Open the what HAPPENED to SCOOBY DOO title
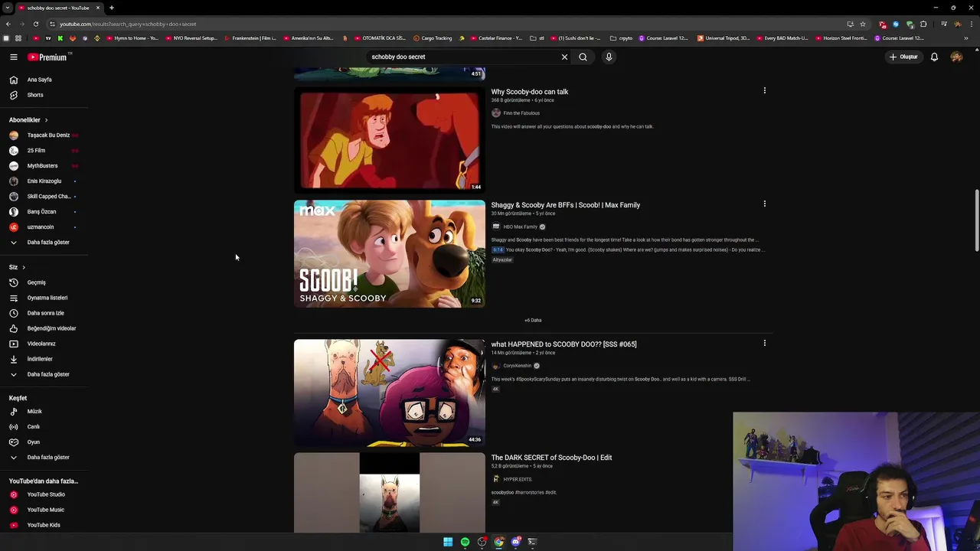This screenshot has width=980, height=551. click(563, 344)
